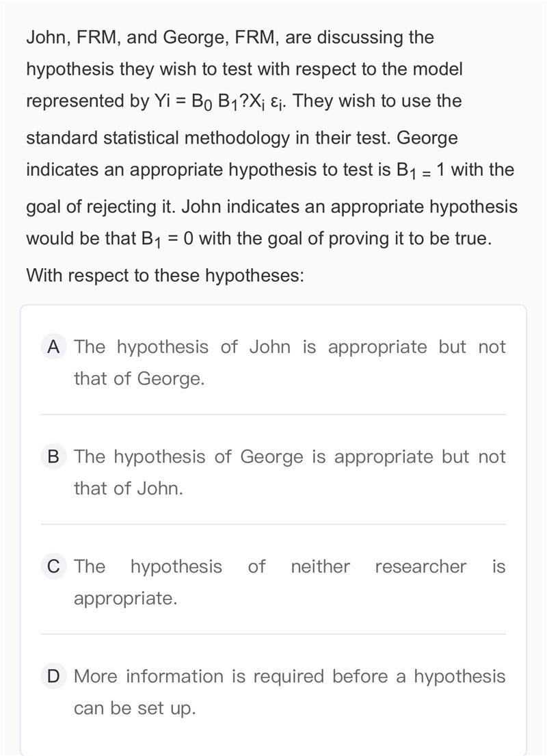Select the letter D answer badge
This screenshot has width=547, height=756.
(x=53, y=676)
